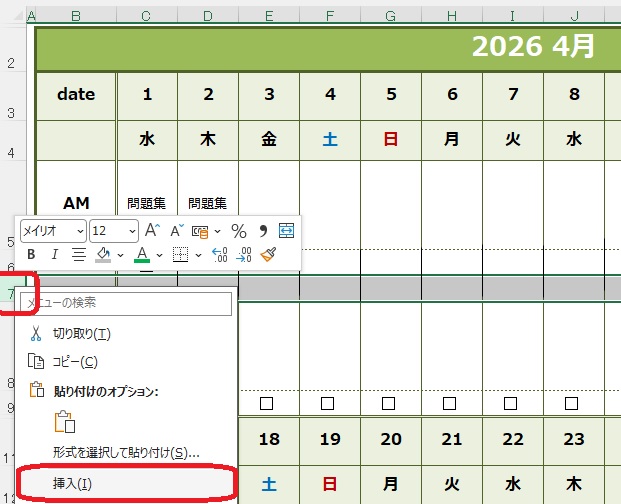Apply italic formatting from mini toolbar
Image resolution: width=621 pixels, height=504 pixels.
(54, 255)
